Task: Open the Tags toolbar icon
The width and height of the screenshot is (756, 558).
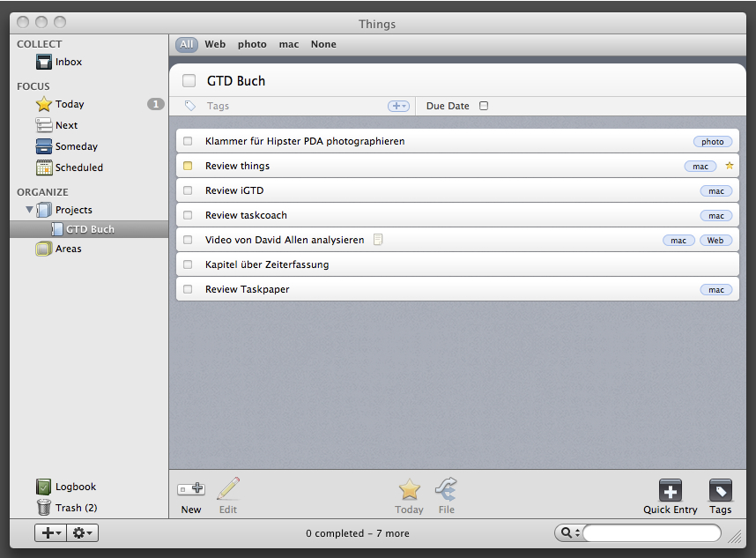Action: pyautogui.click(x=720, y=491)
